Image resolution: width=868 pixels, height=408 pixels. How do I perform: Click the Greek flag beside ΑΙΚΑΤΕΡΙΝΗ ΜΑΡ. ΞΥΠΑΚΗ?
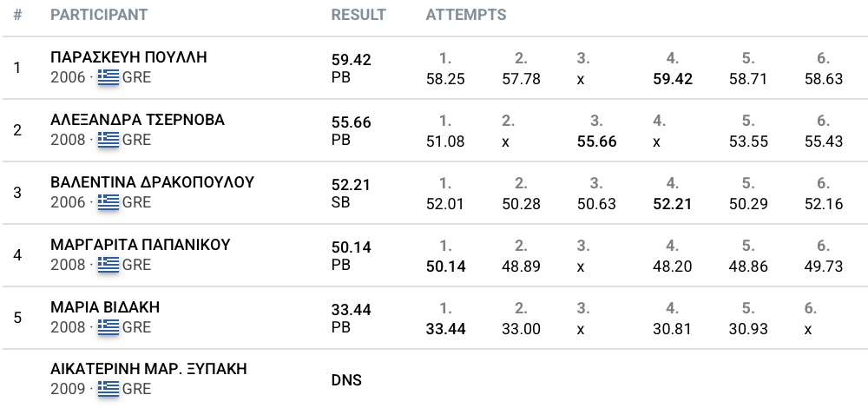pos(108,389)
